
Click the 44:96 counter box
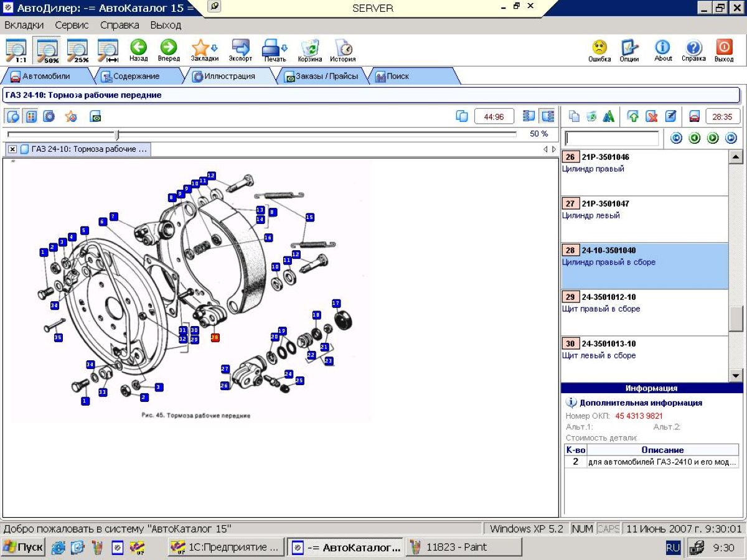494,116
